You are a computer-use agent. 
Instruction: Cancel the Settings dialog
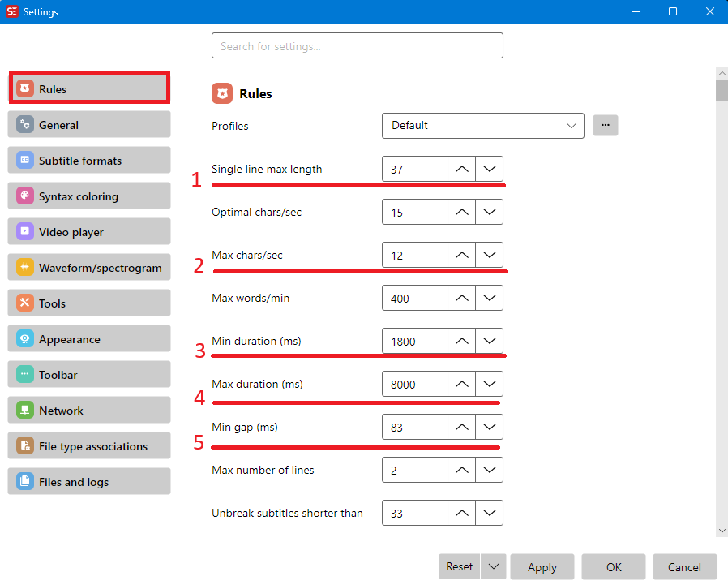(684, 567)
